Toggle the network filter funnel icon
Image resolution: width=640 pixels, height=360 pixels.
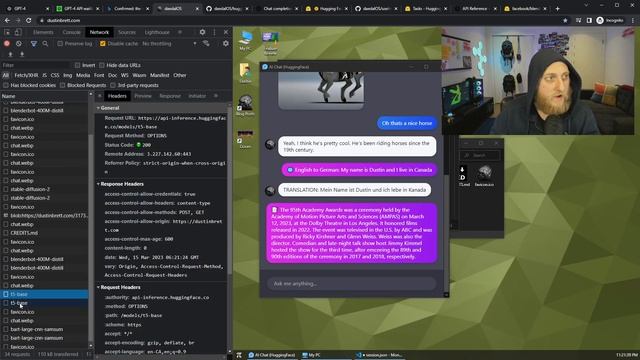34,44
